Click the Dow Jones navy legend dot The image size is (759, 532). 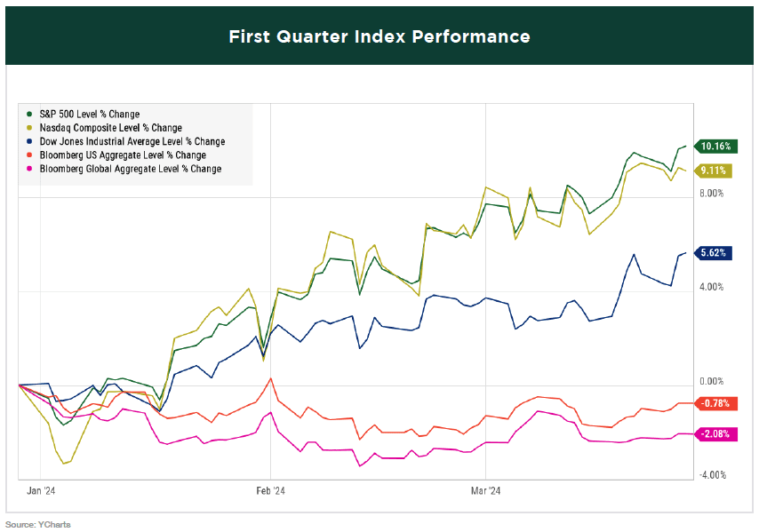pos(30,141)
